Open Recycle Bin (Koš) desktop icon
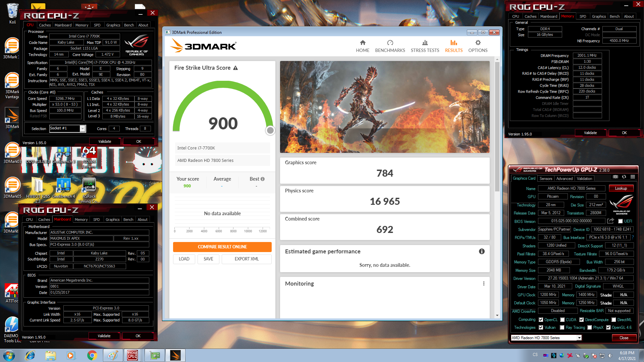644x362 pixels. [12, 13]
